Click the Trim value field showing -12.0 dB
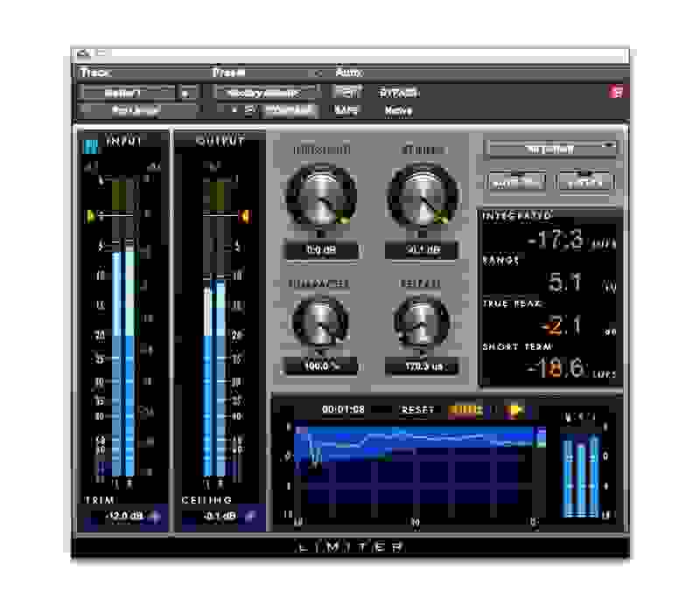This screenshot has width=700, height=612. pyautogui.click(x=122, y=518)
